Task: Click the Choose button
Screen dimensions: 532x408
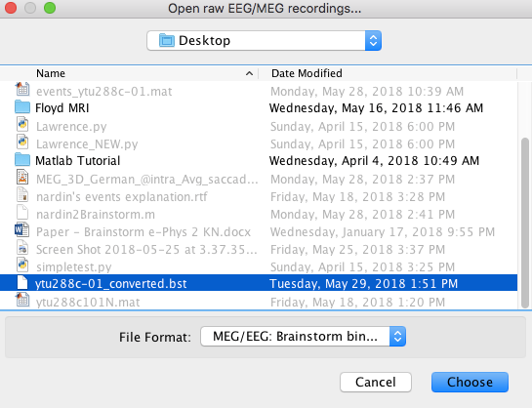Action: click(470, 383)
